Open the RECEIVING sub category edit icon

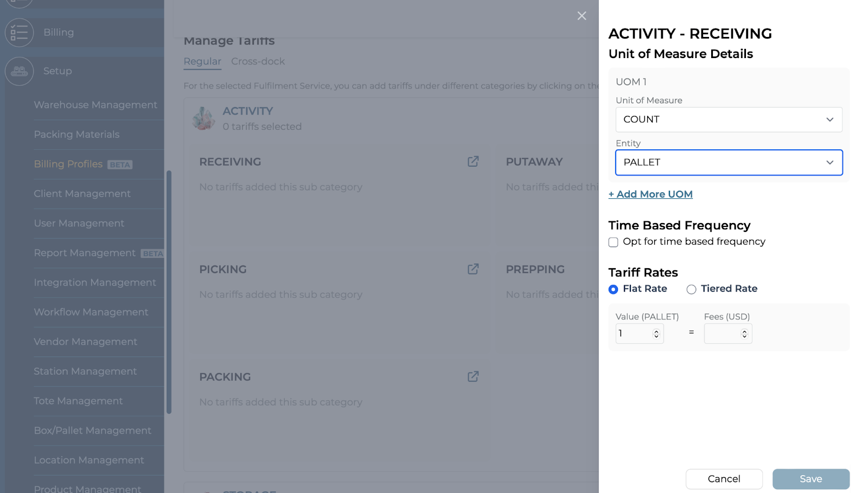coord(473,161)
